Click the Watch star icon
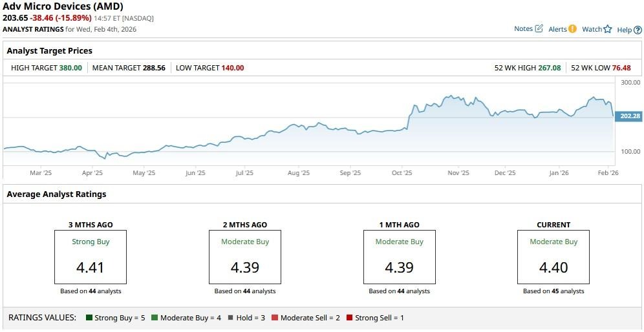This screenshot has height=332, width=644. point(608,29)
